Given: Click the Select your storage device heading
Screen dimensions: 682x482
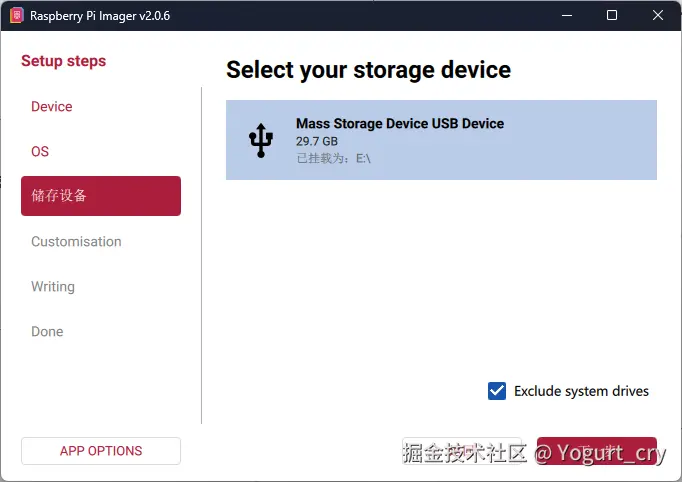Looking at the screenshot, I should (368, 70).
